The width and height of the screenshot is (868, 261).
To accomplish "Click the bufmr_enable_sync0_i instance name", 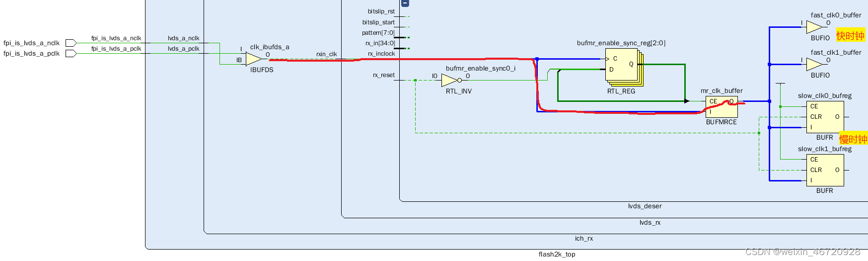I will click(x=481, y=69).
